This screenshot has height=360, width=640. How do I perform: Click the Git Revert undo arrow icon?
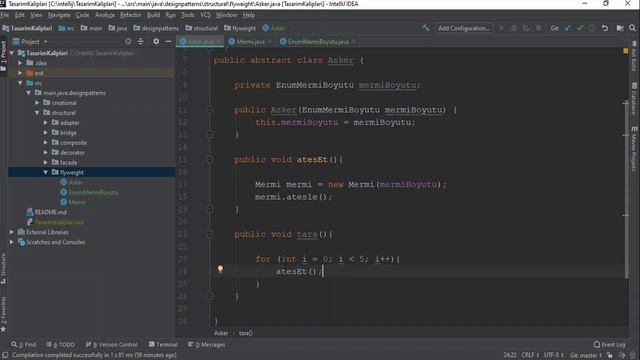[x=605, y=28]
